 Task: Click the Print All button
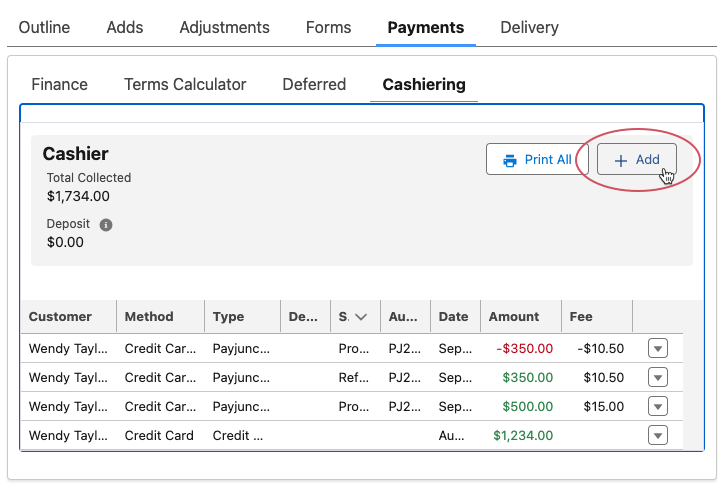537,159
